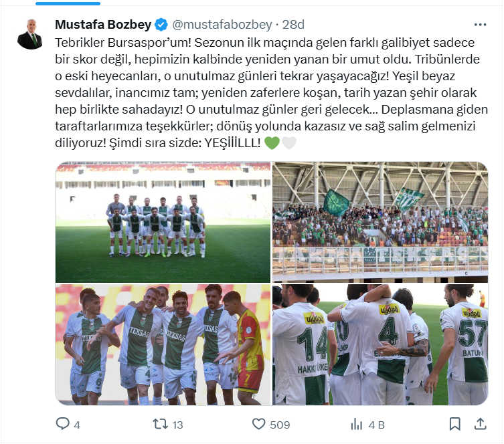
Task: Click the Mustafa Bozbey display name
Action: (103, 24)
